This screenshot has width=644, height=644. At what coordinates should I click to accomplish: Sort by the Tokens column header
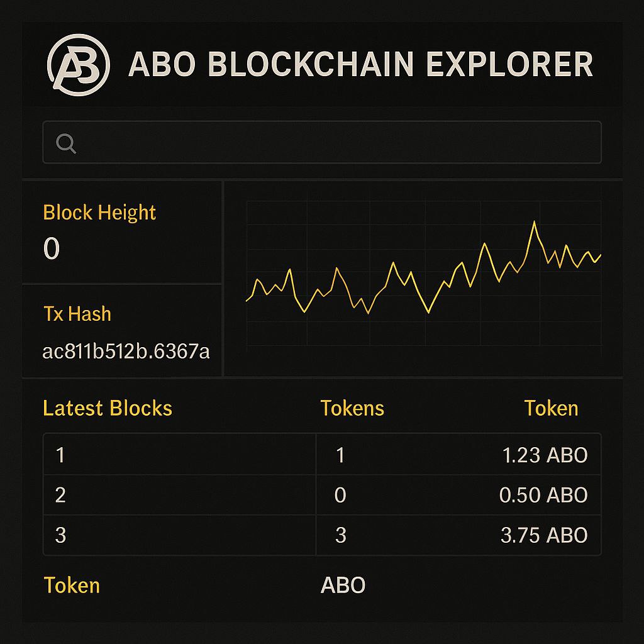(352, 408)
